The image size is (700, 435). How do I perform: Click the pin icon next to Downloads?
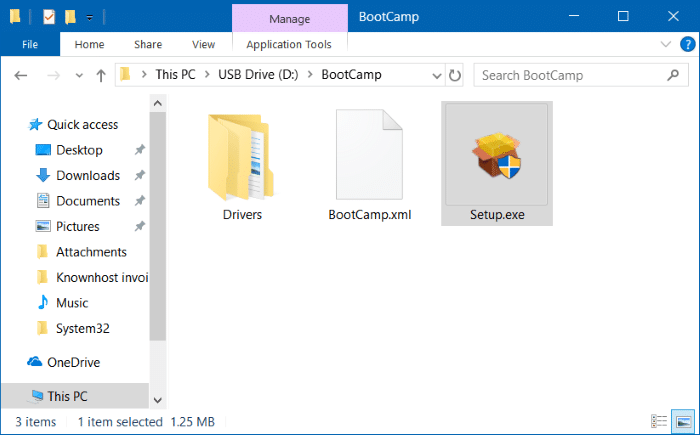(x=140, y=176)
